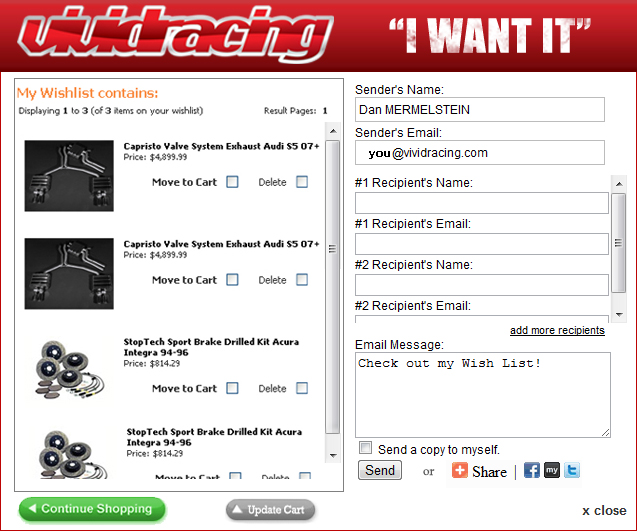The image size is (637, 531).
Task: Click the Facebook share icon
Action: click(x=531, y=470)
